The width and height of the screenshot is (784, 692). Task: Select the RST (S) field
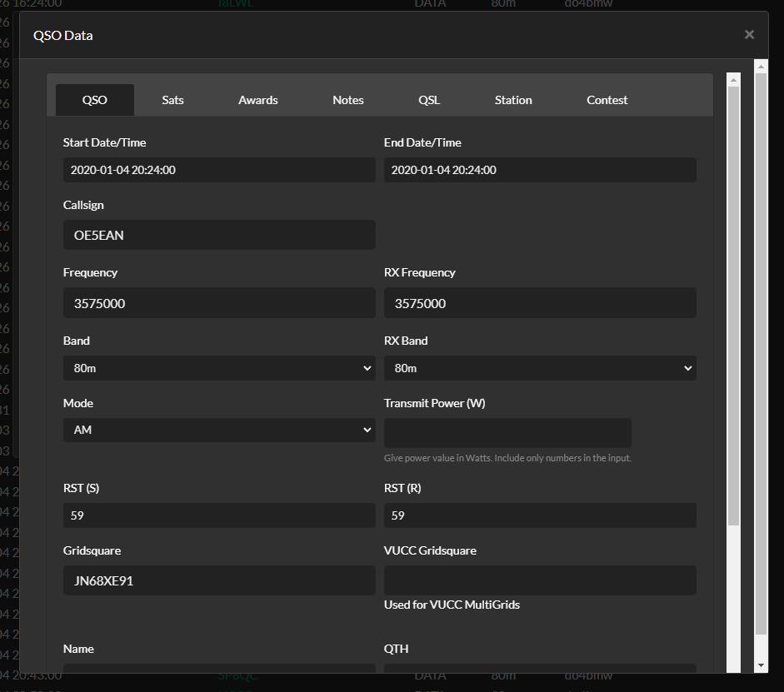[218, 515]
